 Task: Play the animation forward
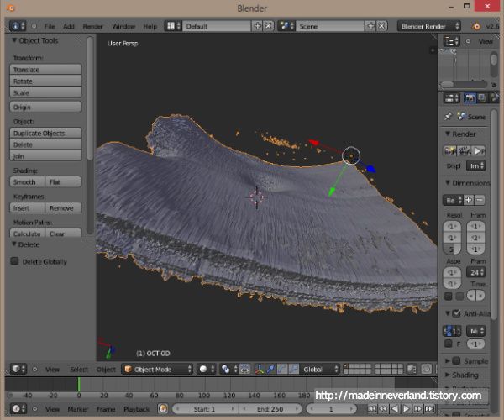point(407,409)
